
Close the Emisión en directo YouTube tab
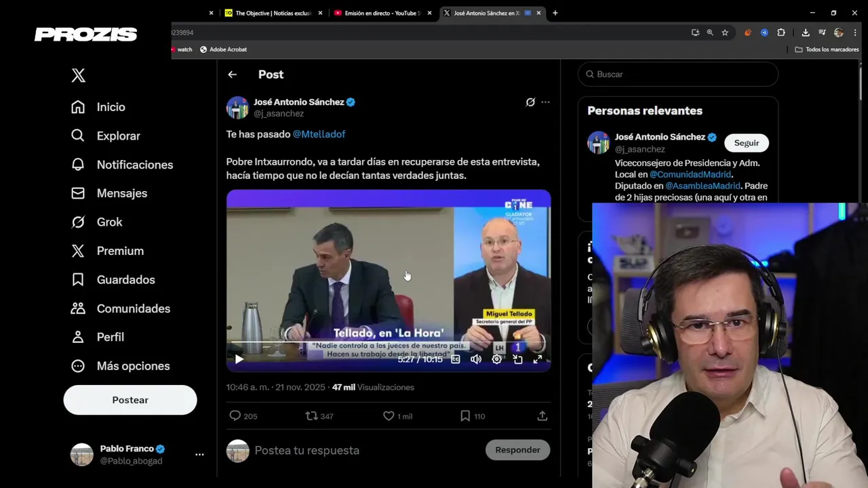[x=430, y=13]
